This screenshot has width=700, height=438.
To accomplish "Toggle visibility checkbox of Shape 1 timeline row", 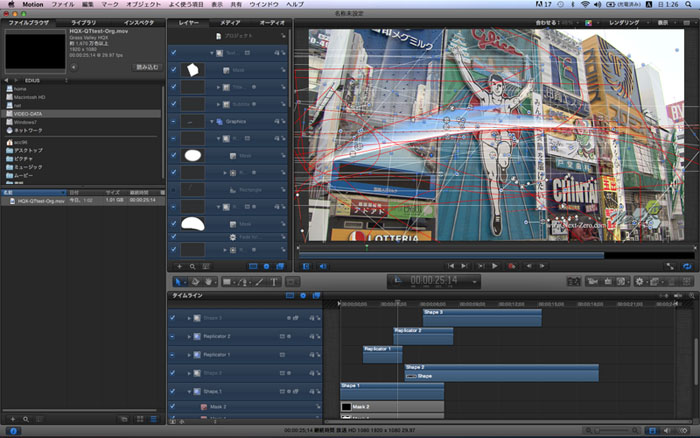I will click(x=173, y=391).
